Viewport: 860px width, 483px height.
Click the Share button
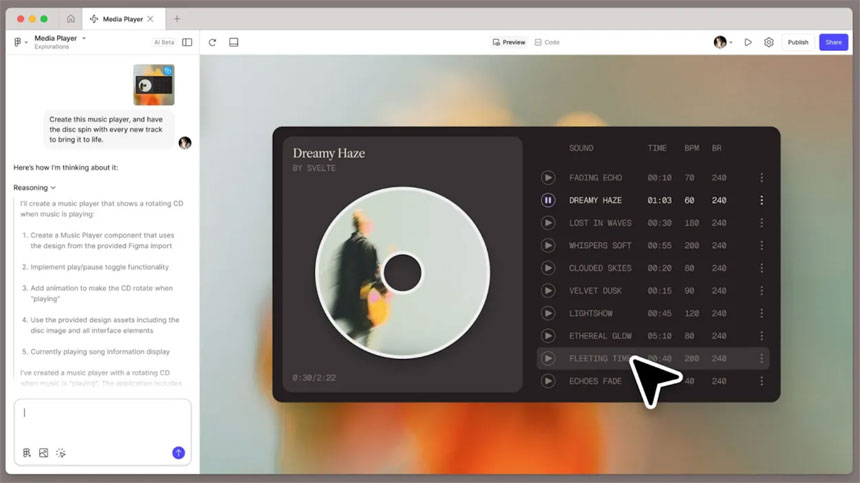[x=833, y=42]
